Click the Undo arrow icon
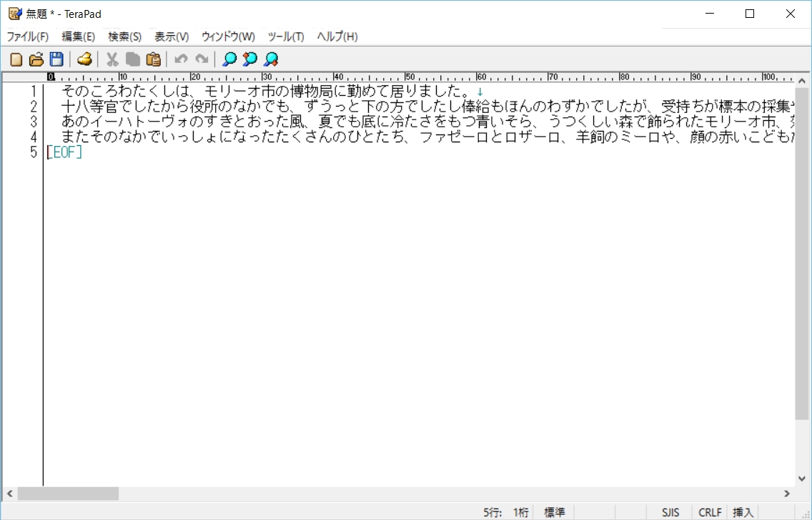Viewport: 812px width, 520px height. coord(181,59)
